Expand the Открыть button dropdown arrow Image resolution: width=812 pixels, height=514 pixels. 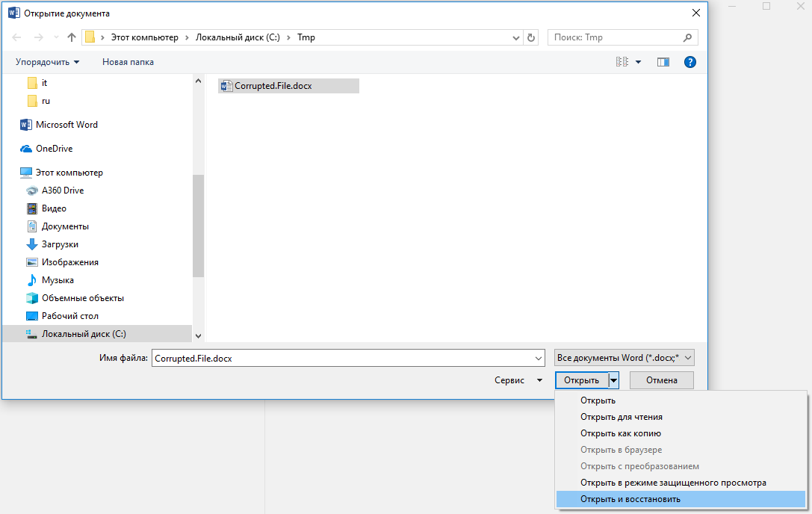(613, 380)
